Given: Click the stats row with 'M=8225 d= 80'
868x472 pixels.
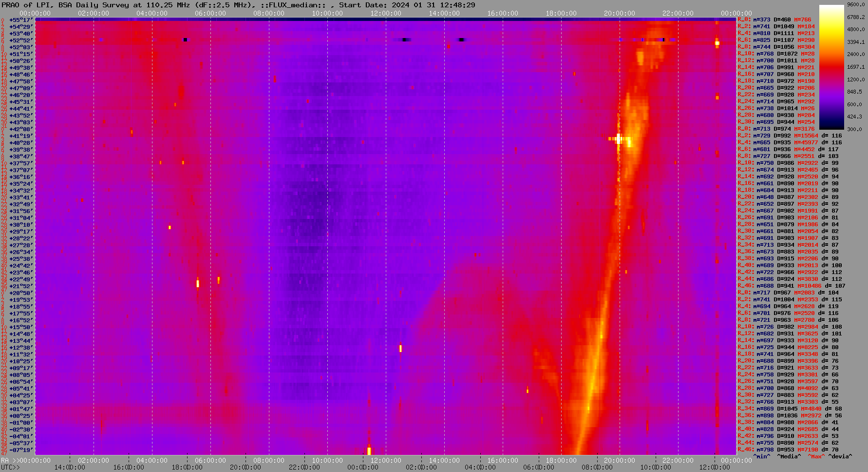Looking at the screenshot, I should click(x=788, y=348).
